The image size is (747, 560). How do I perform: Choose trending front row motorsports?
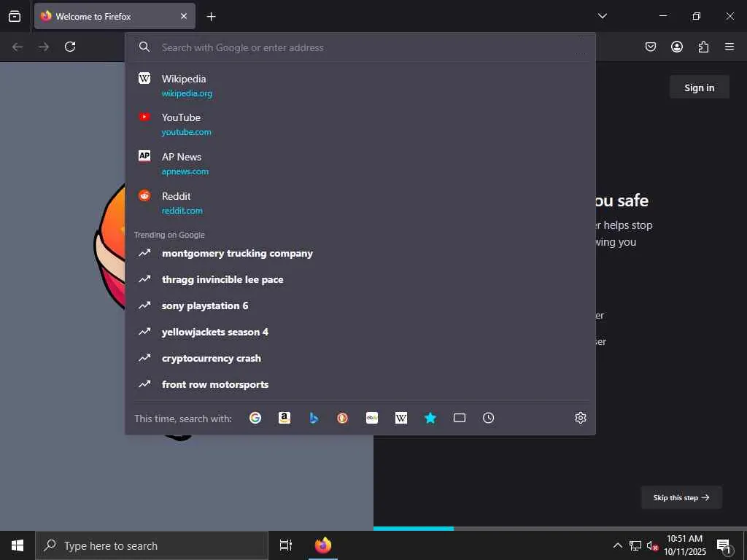[360, 384]
